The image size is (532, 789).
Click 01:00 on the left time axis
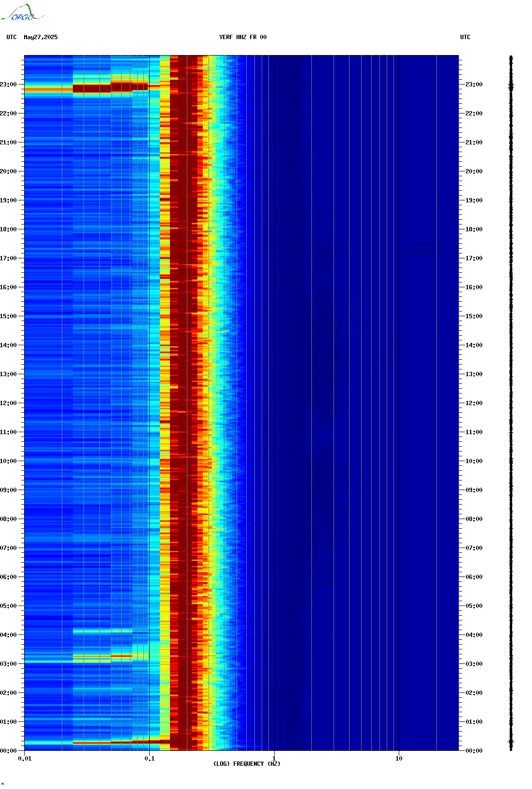[x=8, y=722]
